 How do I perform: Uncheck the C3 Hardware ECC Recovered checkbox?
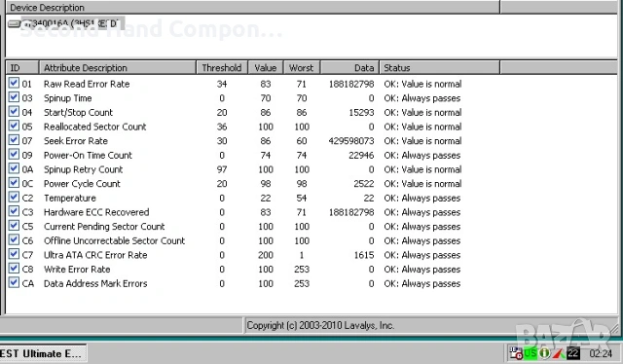[14, 211]
